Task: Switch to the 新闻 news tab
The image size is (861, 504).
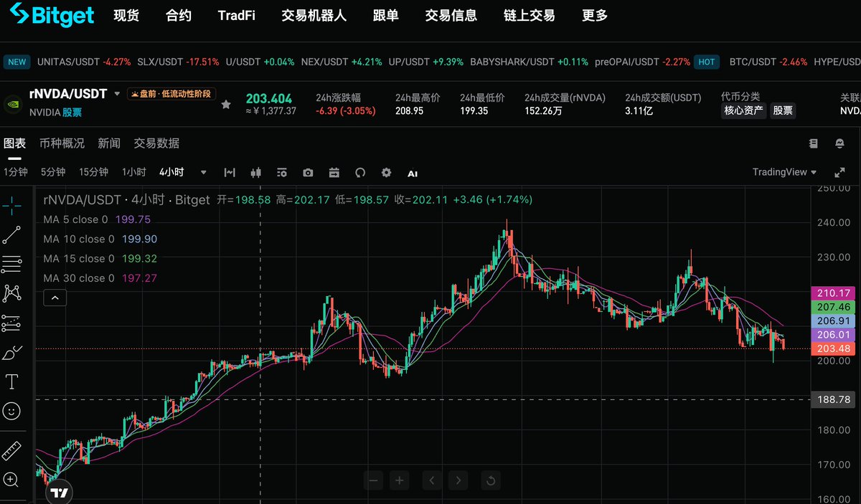Action: (x=109, y=143)
